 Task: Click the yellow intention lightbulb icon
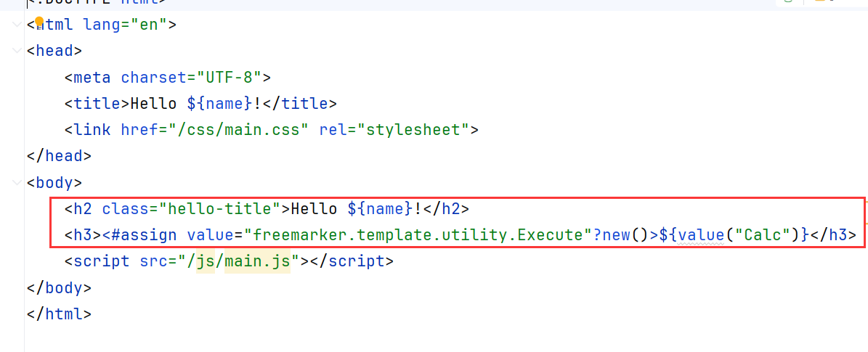(x=39, y=21)
